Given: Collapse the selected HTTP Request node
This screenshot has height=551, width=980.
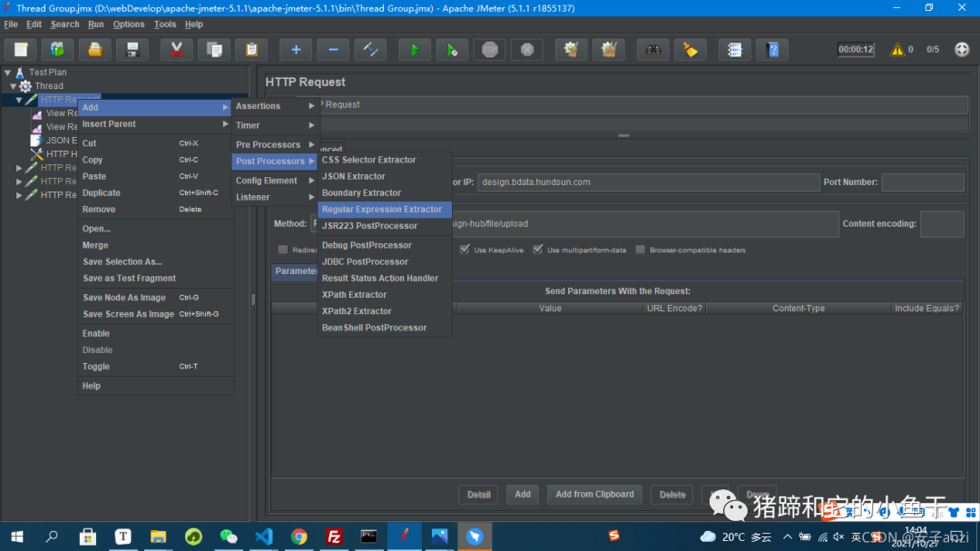Looking at the screenshot, I should [x=19, y=100].
